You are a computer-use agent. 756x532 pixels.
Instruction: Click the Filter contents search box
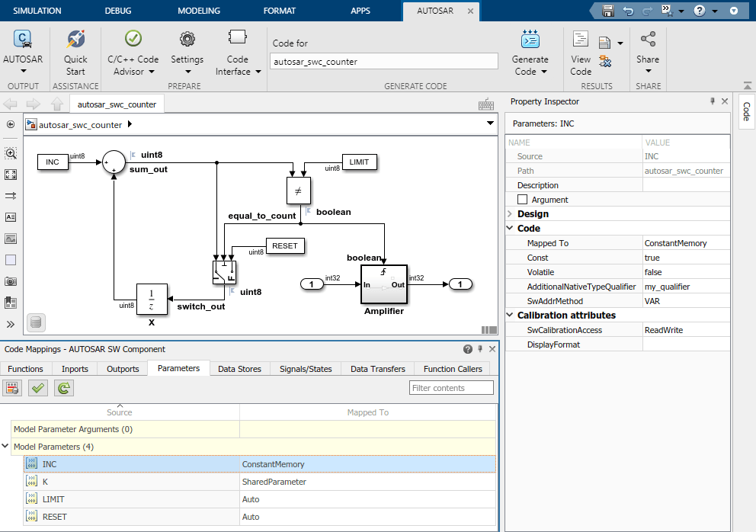tap(451, 388)
